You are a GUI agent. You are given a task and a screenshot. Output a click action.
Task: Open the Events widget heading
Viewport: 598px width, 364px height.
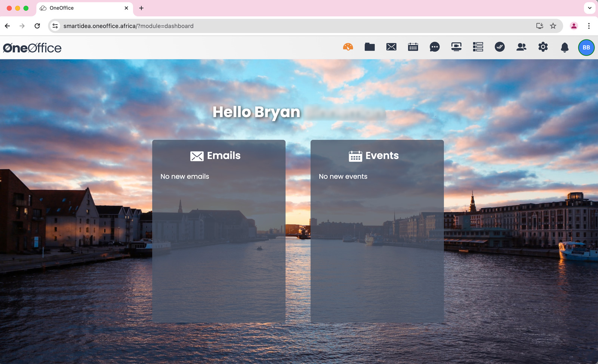pyautogui.click(x=374, y=156)
